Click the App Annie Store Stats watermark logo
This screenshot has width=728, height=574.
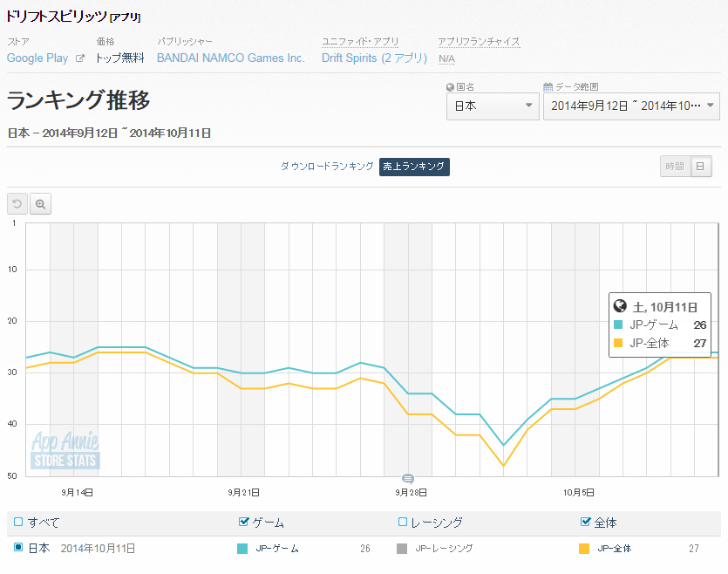tap(65, 450)
